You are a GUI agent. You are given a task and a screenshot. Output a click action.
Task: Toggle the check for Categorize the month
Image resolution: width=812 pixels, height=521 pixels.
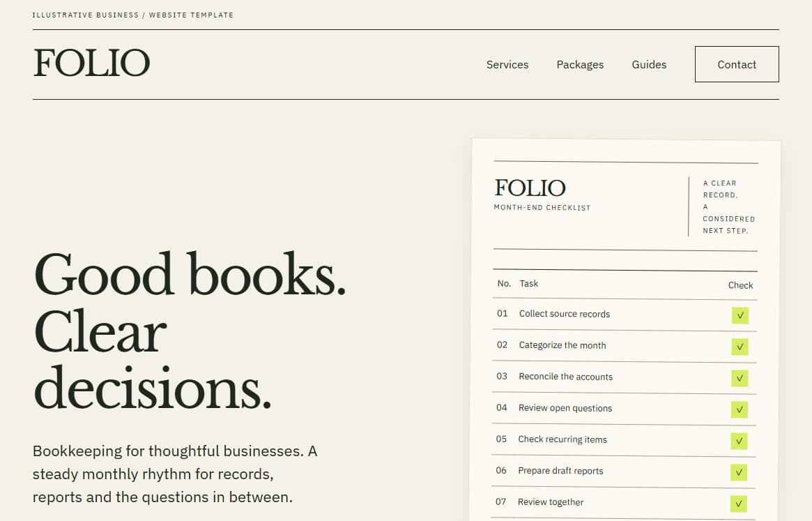[740, 347]
